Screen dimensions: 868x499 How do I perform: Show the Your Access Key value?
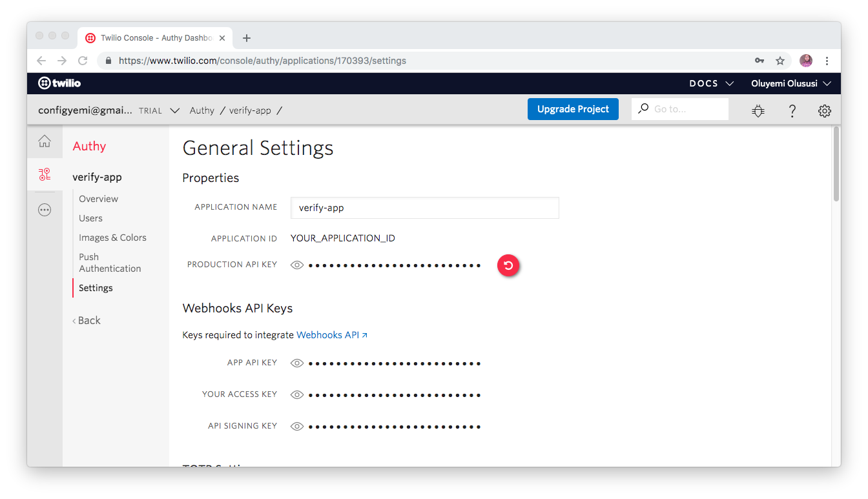pos(297,395)
